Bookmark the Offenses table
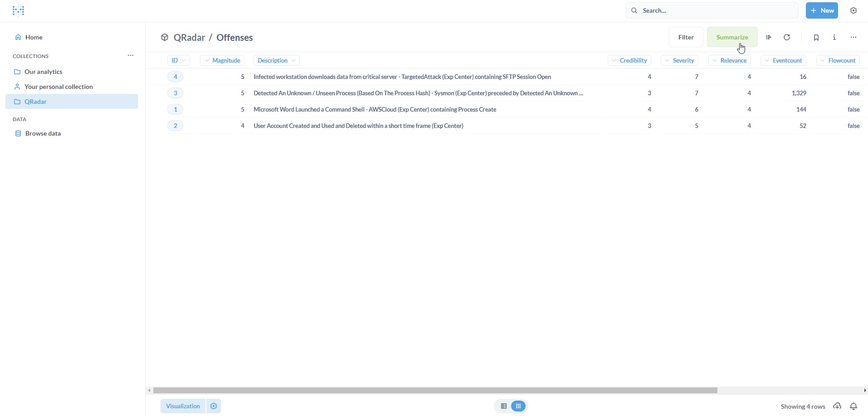Image resolution: width=868 pixels, height=416 pixels. click(x=816, y=38)
